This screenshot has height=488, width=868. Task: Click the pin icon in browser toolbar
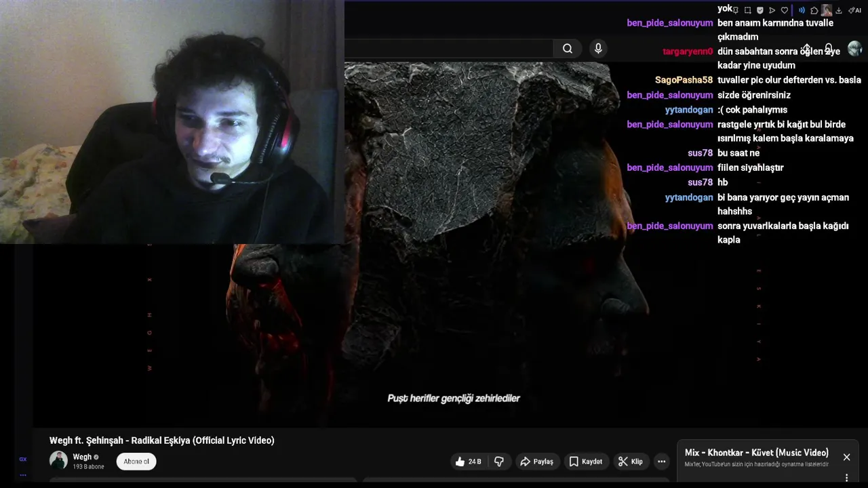pyautogui.click(x=736, y=11)
